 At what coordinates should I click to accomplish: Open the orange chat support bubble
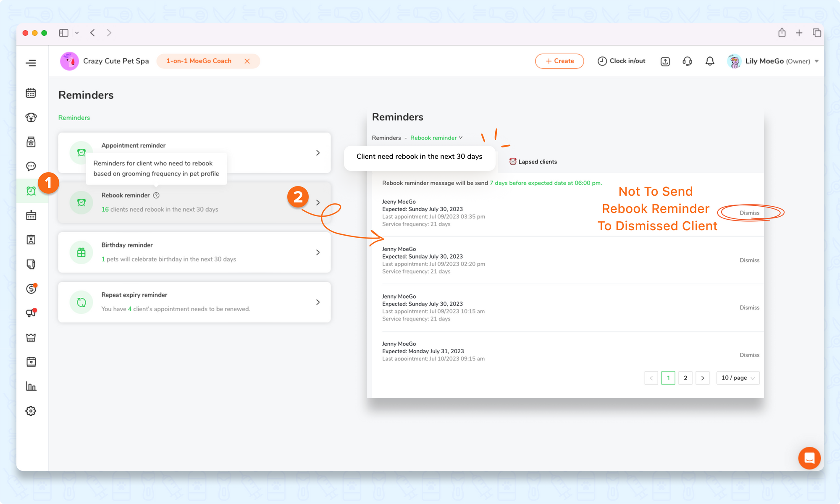pyautogui.click(x=809, y=458)
